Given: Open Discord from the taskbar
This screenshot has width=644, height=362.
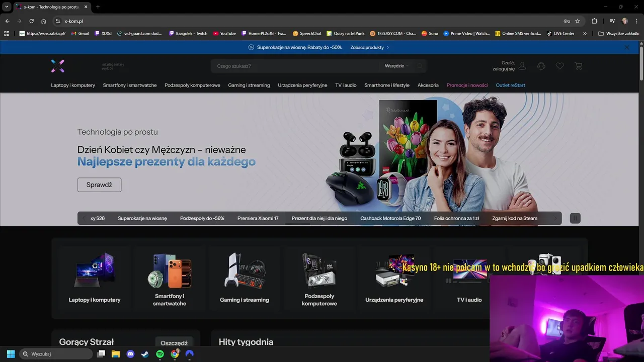Looking at the screenshot, I should (x=131, y=354).
